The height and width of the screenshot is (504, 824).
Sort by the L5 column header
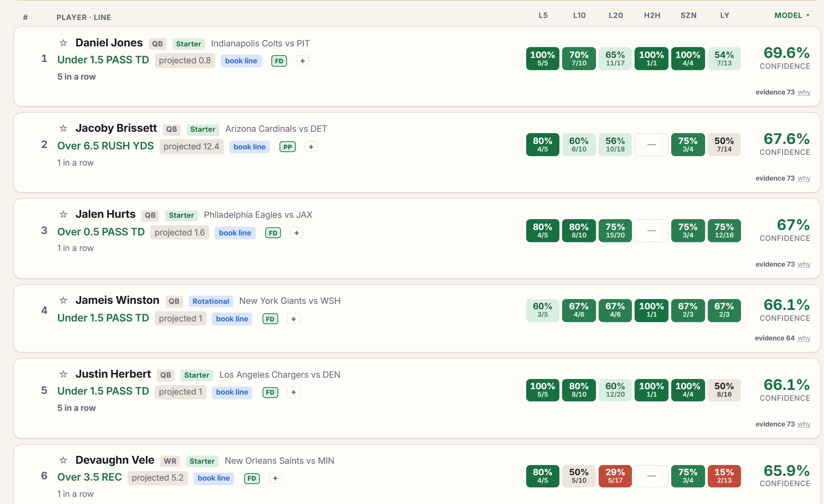tap(543, 15)
